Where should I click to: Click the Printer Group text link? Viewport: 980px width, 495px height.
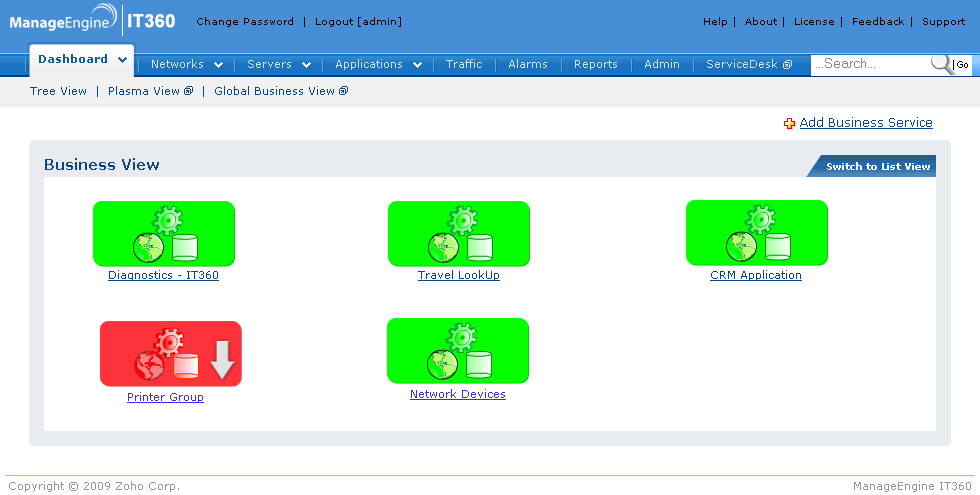(x=165, y=398)
